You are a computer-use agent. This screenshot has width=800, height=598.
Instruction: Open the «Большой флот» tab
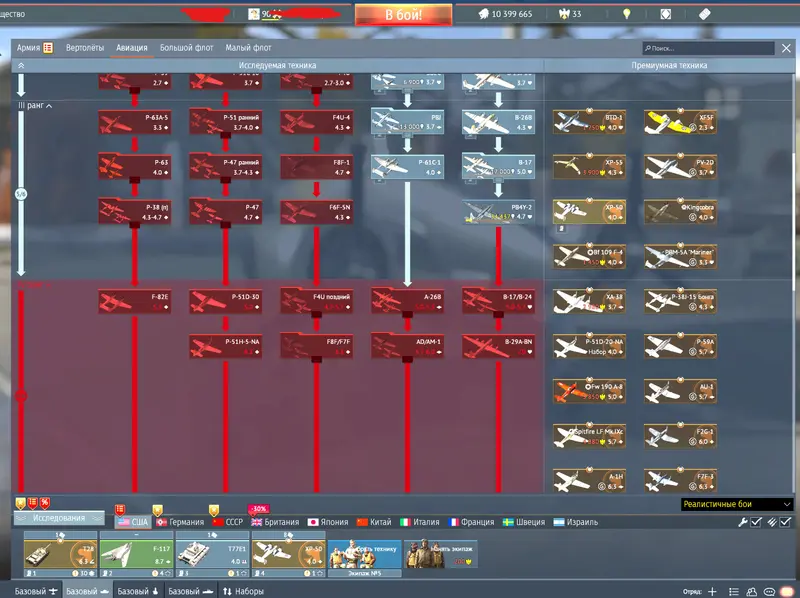(187, 48)
